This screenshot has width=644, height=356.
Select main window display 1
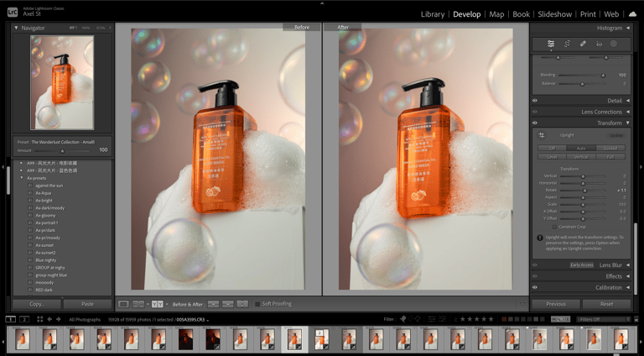[11, 319]
